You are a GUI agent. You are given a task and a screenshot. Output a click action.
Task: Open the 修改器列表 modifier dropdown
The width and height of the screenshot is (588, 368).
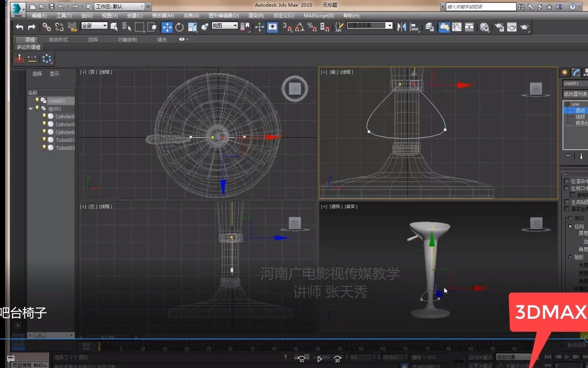575,94
